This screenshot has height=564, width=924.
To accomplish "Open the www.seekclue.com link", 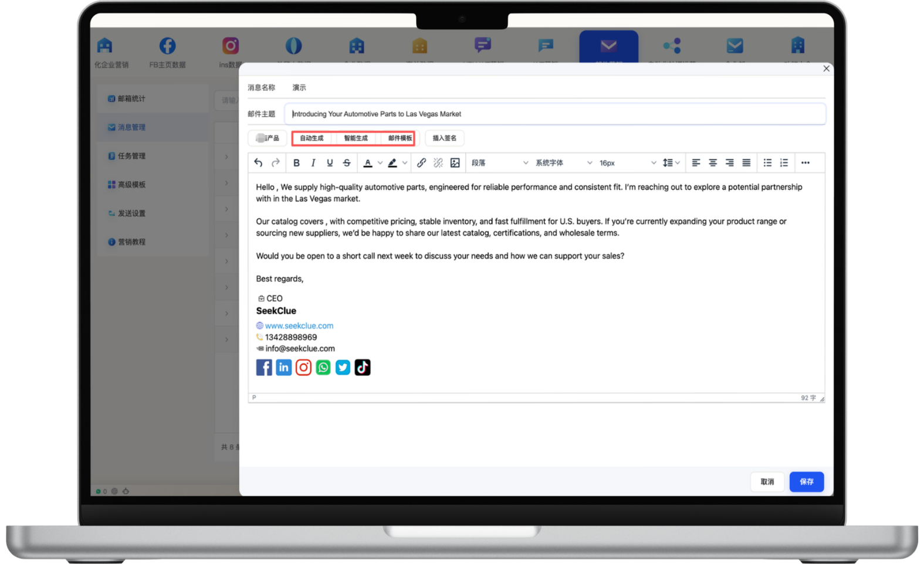I will coord(299,326).
